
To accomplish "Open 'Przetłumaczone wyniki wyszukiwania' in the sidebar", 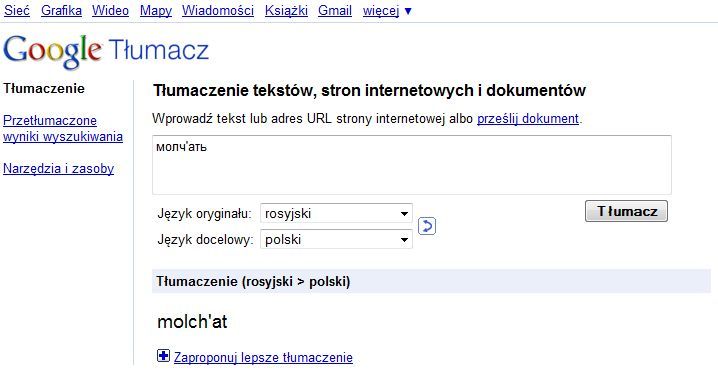I will click(63, 129).
